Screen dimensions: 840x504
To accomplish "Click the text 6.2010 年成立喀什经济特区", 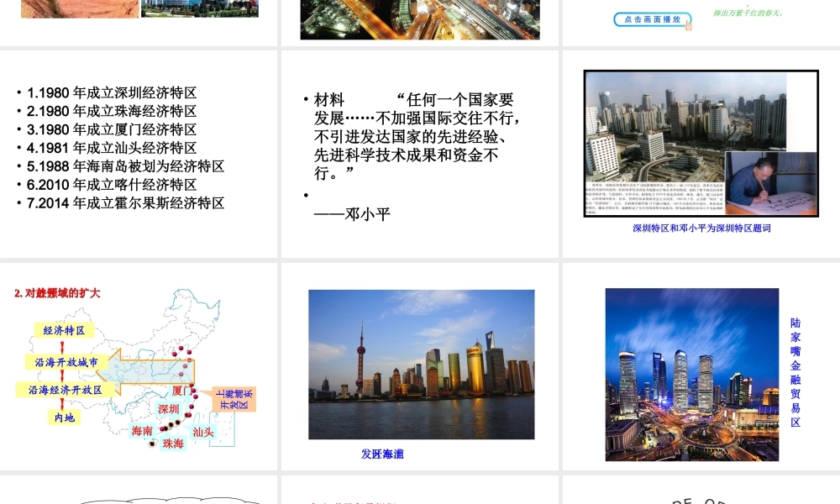I will (112, 185).
